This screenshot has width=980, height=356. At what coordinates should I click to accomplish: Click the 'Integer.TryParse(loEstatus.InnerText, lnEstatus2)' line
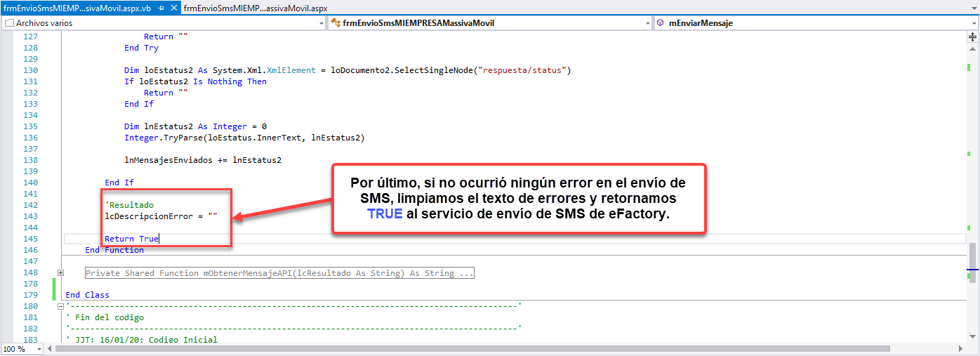[244, 138]
